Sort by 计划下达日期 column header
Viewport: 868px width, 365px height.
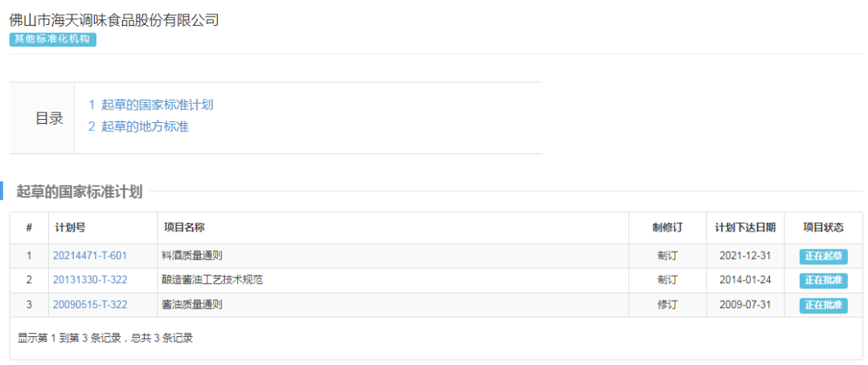pyautogui.click(x=745, y=228)
